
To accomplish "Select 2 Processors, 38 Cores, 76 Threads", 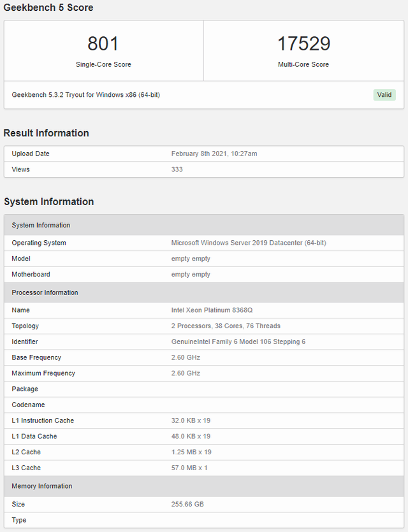I will pyautogui.click(x=226, y=326).
